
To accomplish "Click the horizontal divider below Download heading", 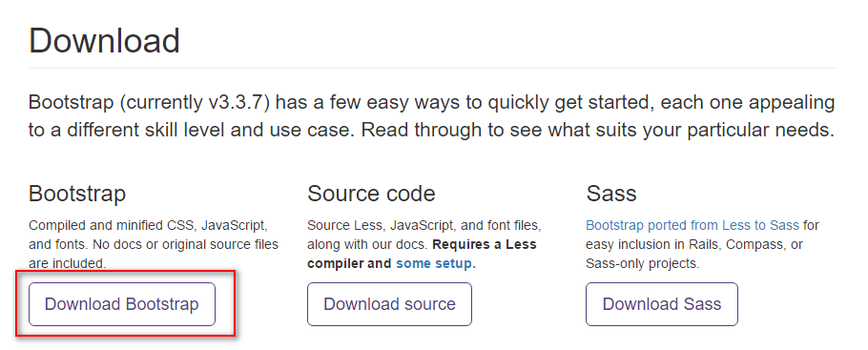I will point(432,69).
